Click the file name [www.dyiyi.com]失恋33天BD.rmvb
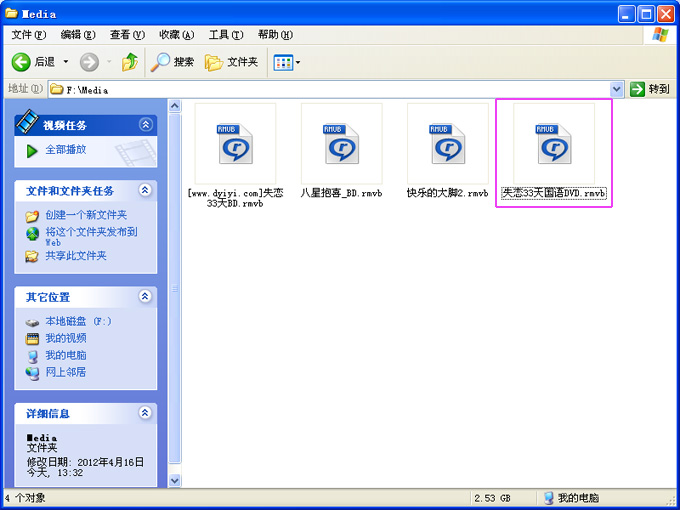 click(x=235, y=198)
